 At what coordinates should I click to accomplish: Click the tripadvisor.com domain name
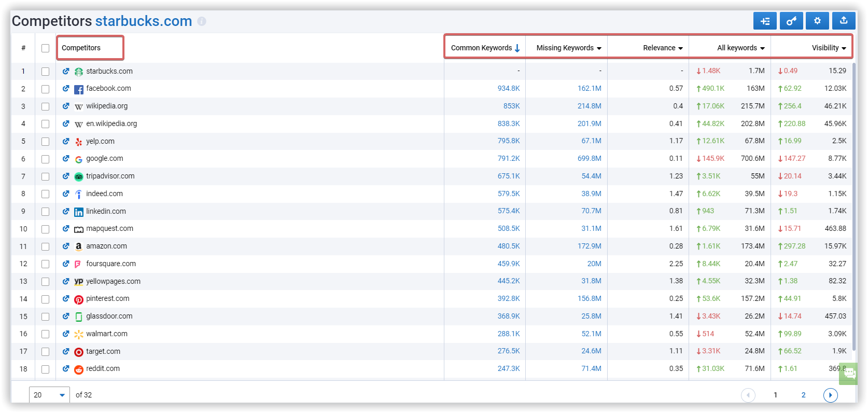pos(110,176)
